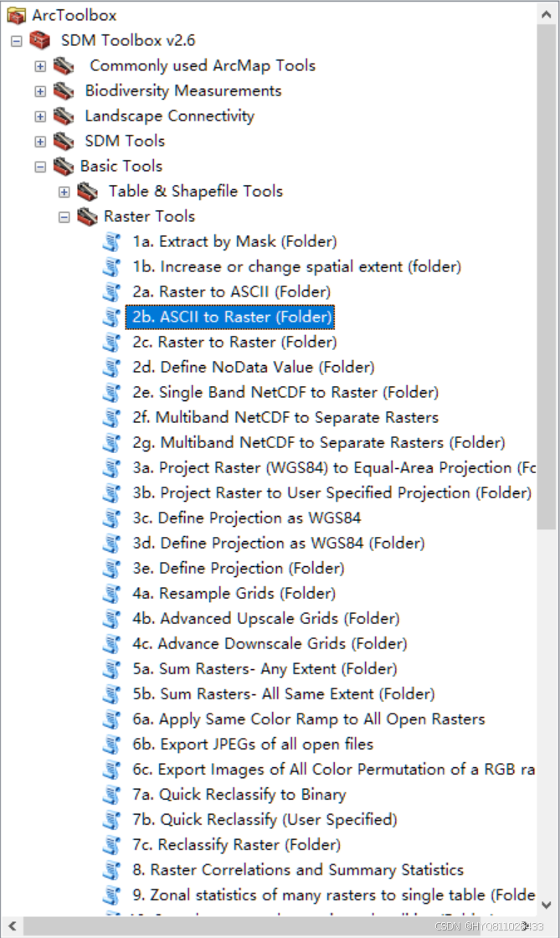Select 4b. Advanced Upscale Grids (Folder)

click(266, 619)
